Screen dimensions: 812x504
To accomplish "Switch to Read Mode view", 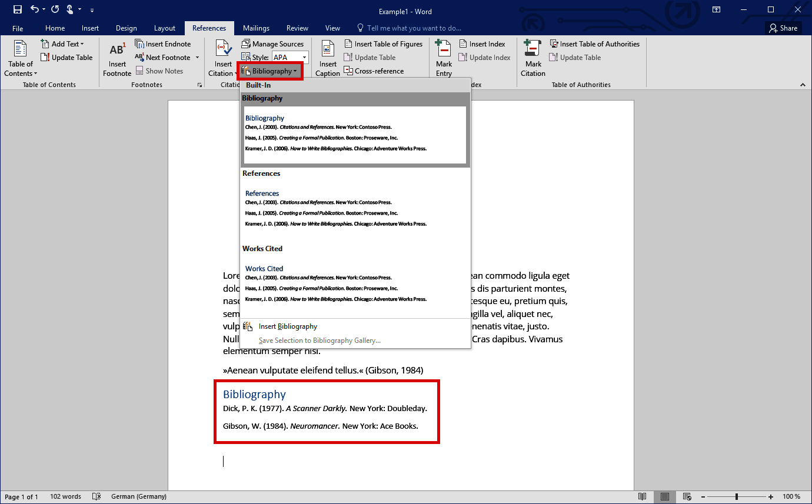I will (642, 496).
